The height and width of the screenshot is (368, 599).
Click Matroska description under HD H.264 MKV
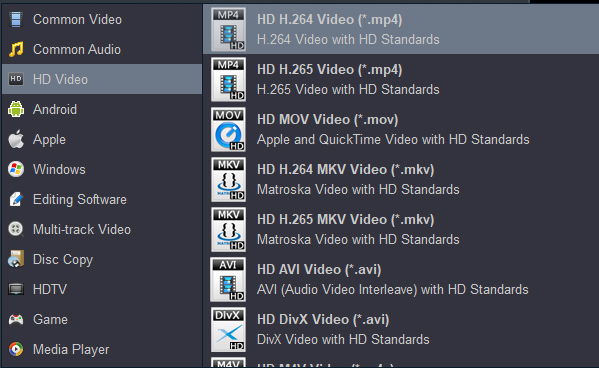coord(358,190)
